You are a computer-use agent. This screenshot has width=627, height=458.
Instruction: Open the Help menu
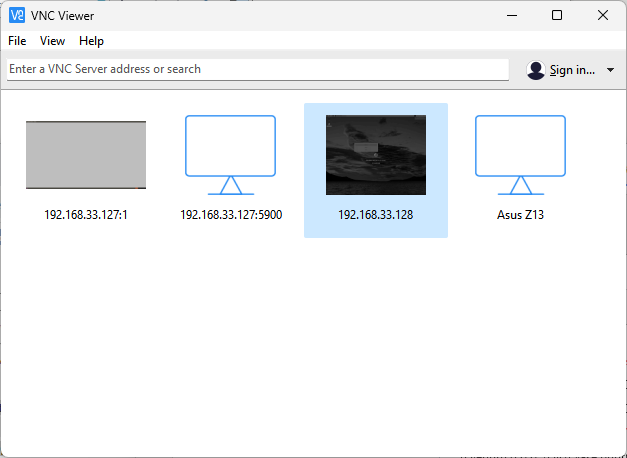pyautogui.click(x=91, y=41)
